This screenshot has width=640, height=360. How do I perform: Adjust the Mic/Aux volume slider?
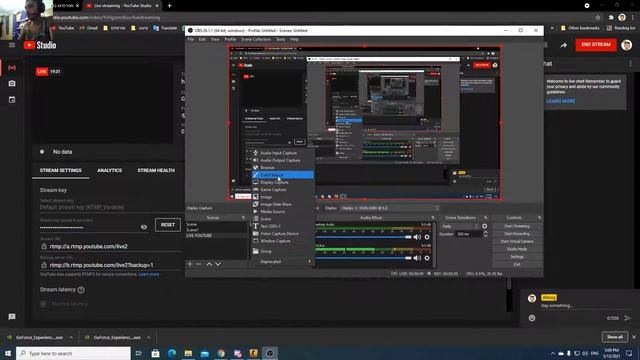[x=364, y=258]
